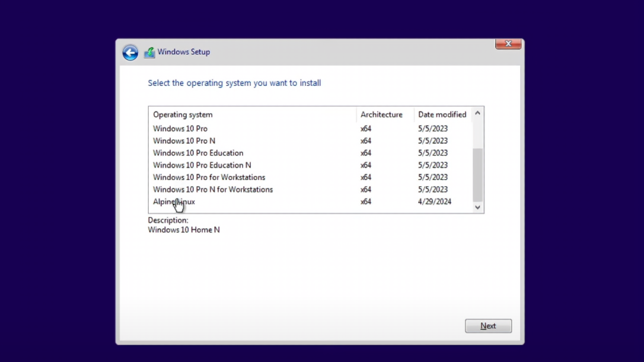This screenshot has height=362, width=644.
Task: Select Windows 10 Pro Education N
Action: coord(202,165)
